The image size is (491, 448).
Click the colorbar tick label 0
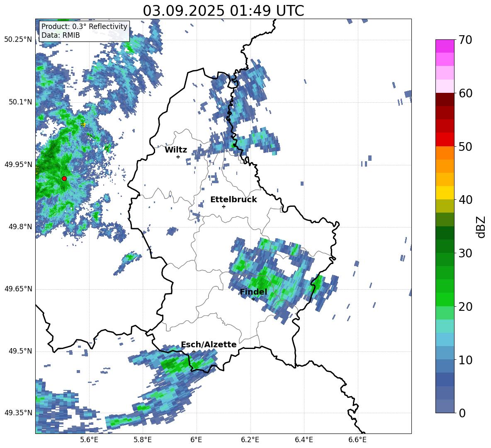coord(462,413)
